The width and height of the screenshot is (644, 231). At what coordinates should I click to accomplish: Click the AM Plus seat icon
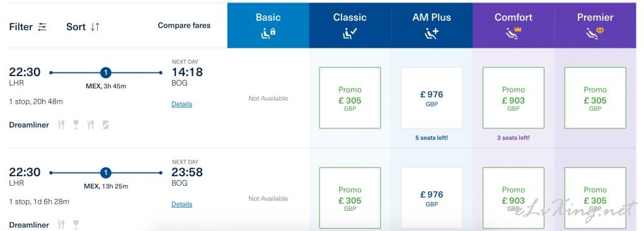(x=432, y=33)
